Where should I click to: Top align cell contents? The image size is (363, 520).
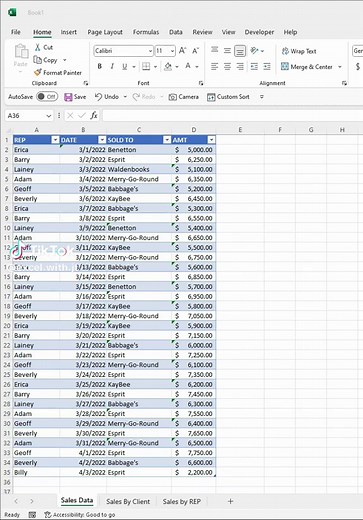(215, 50)
